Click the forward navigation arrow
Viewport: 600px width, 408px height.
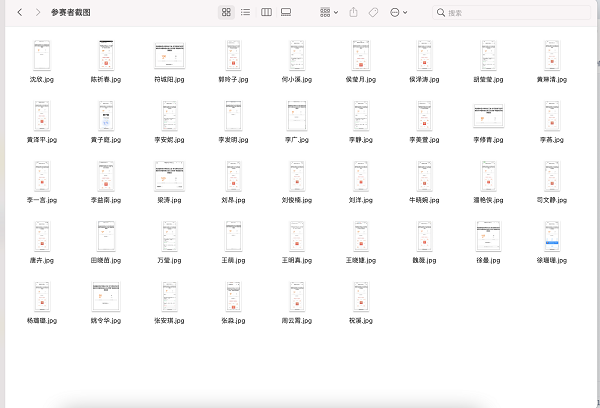38,12
